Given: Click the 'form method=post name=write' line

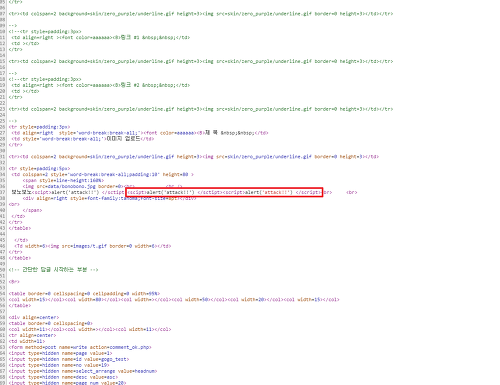Looking at the screenshot, I should tap(80, 347).
